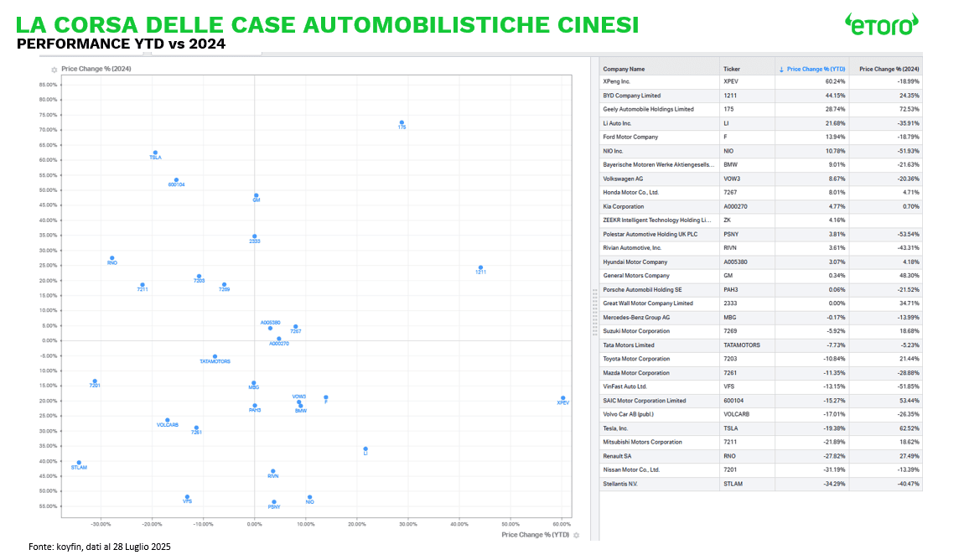Click the GM scatter point
964x560 pixels.
point(257,195)
